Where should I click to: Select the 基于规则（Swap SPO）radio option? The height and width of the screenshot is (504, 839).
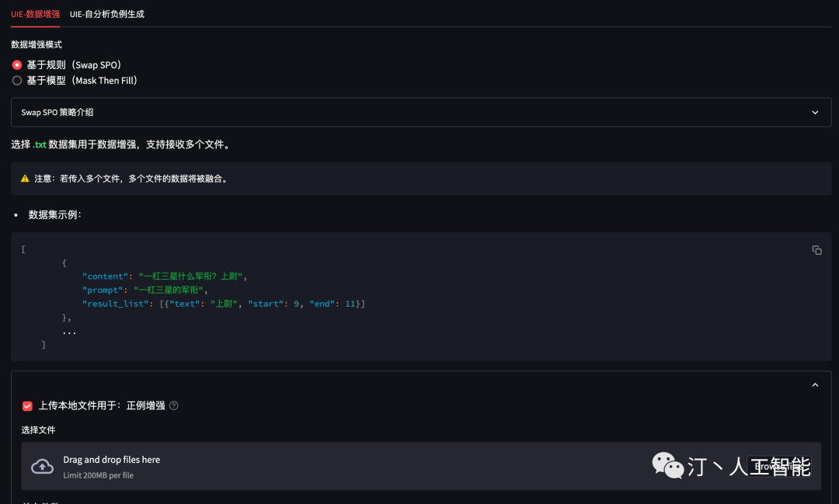point(17,65)
